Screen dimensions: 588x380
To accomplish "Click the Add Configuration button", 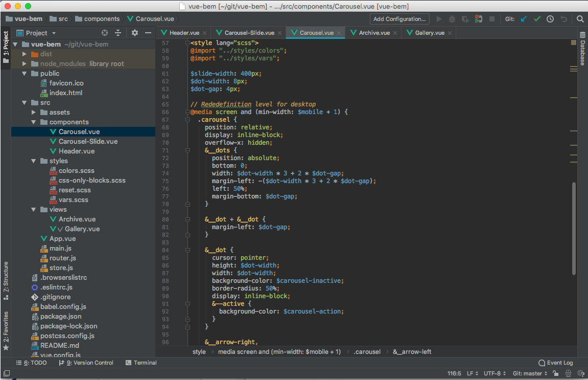I will coord(399,18).
